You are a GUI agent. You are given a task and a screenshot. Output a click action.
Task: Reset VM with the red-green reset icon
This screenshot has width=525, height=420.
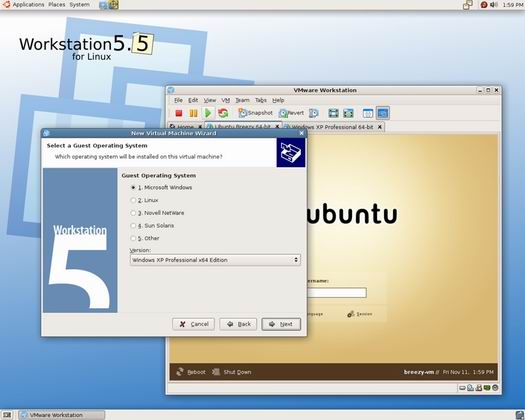[223, 113]
